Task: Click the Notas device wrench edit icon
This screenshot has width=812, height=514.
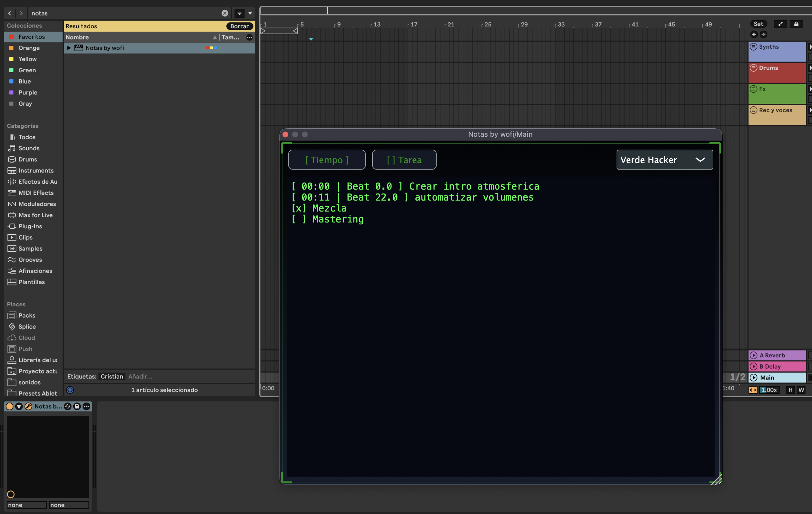Action: click(28, 406)
